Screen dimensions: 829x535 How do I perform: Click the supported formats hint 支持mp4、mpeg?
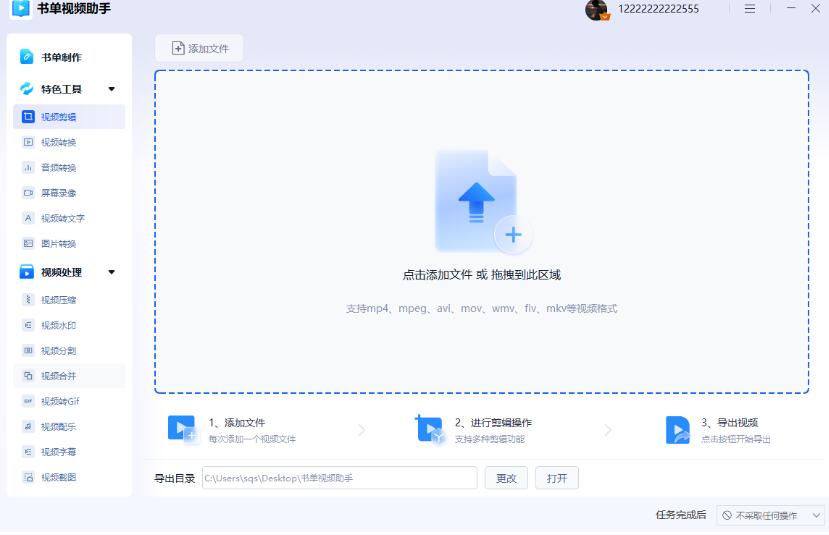tap(482, 308)
